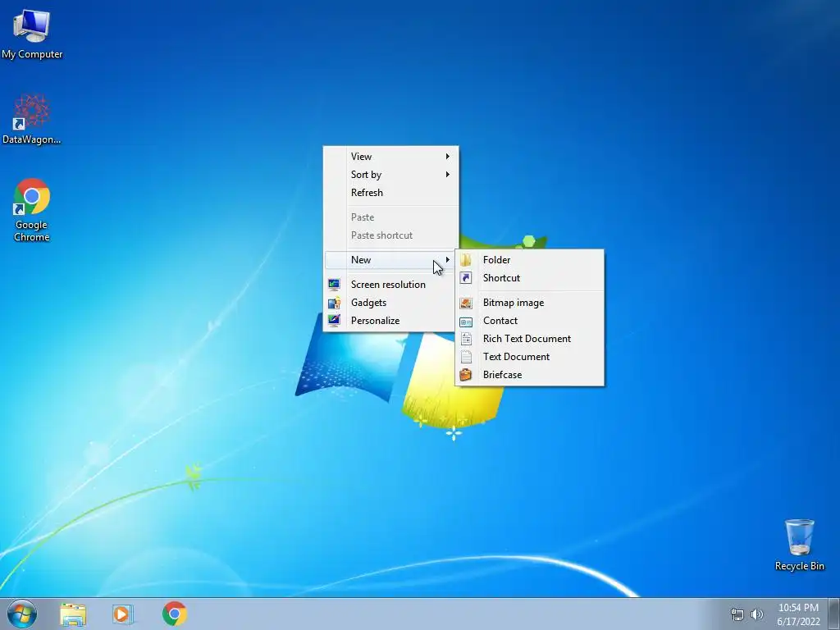Click the 6/17/2022 date in tray

pos(798,622)
